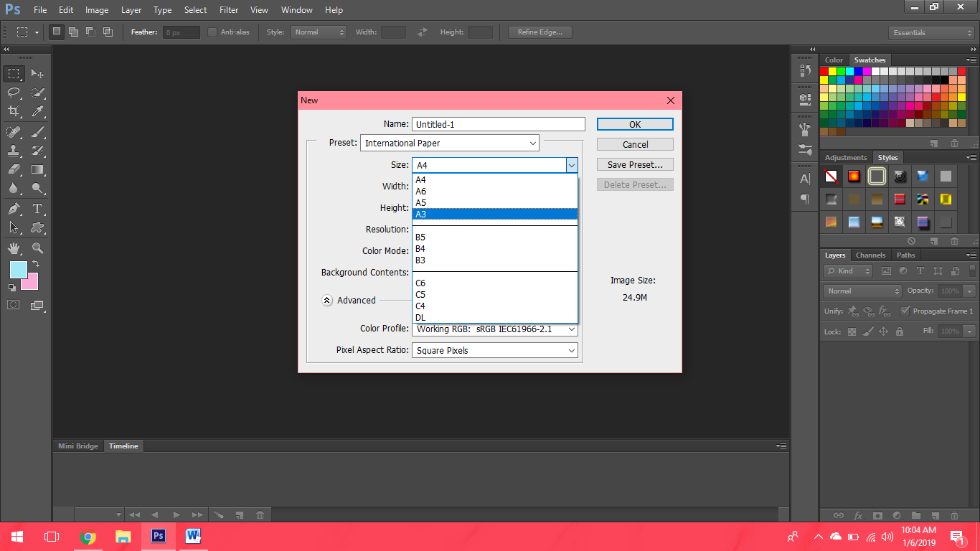
Task: Click the OK button in New dialog
Action: click(635, 124)
